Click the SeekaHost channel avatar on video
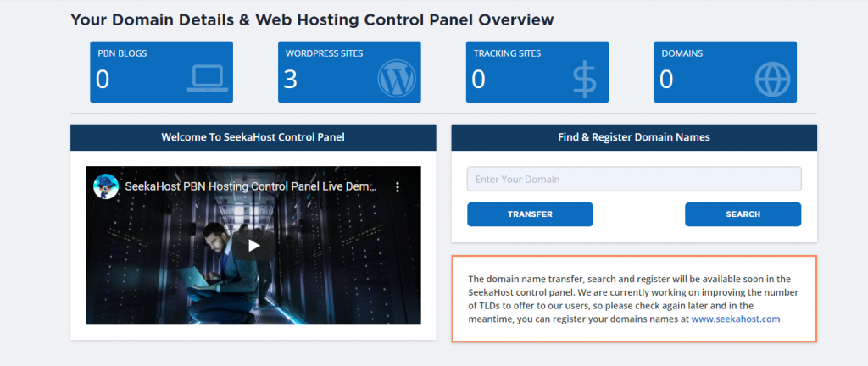Screen dimensions: 868x366 click(105, 187)
